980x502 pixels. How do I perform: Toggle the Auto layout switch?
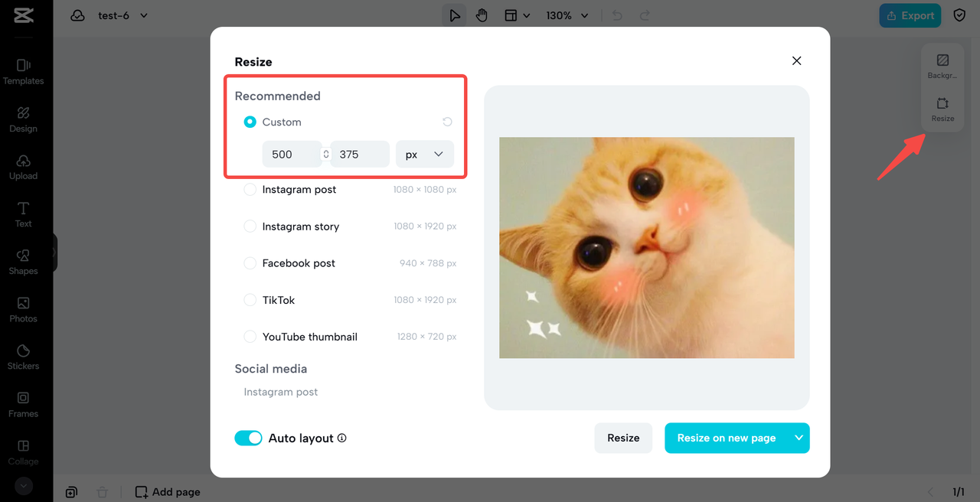248,438
